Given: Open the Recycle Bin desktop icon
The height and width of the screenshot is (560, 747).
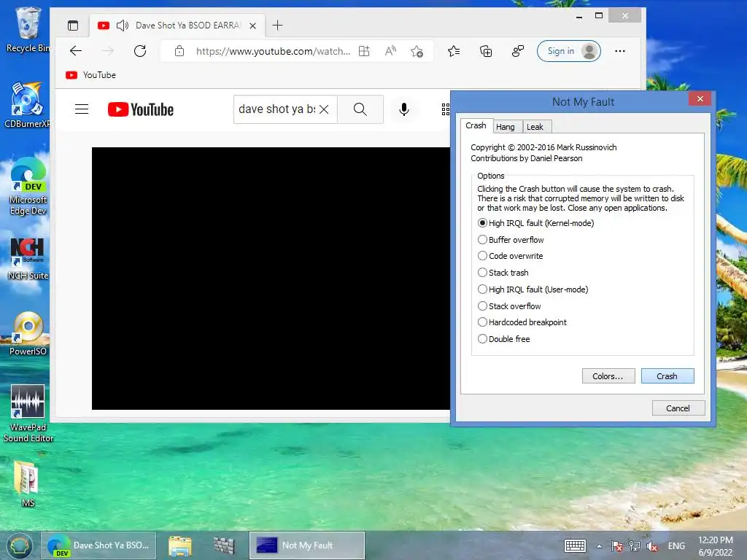Looking at the screenshot, I should coord(28,29).
